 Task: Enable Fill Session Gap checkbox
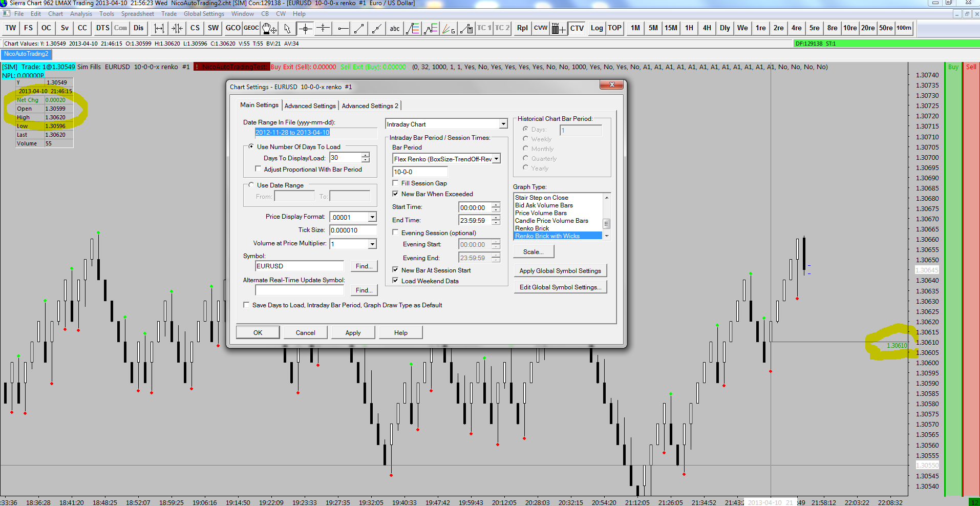click(x=396, y=183)
